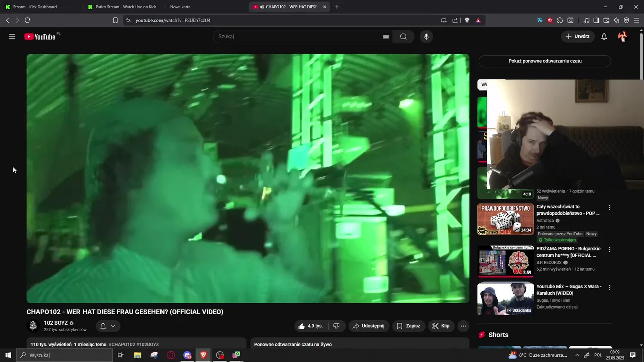Click the search magnifier button

click(404, 37)
